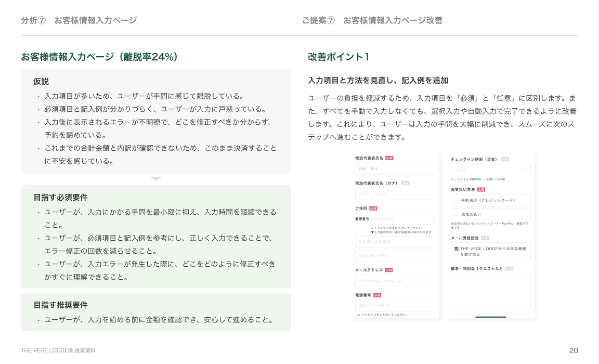Viewport: 599px width, 364px height.
Task: Click the down-arrow triangle below 仮説 box
Action: pyautogui.click(x=156, y=179)
